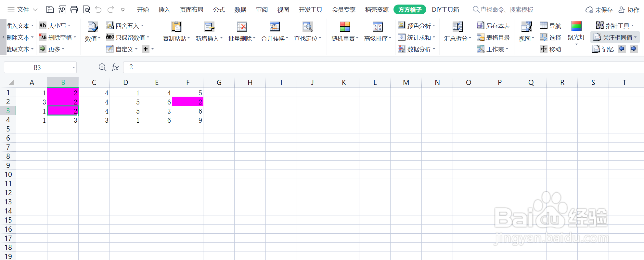Click the 数值 document icon
644x260 pixels.
pos(93,26)
